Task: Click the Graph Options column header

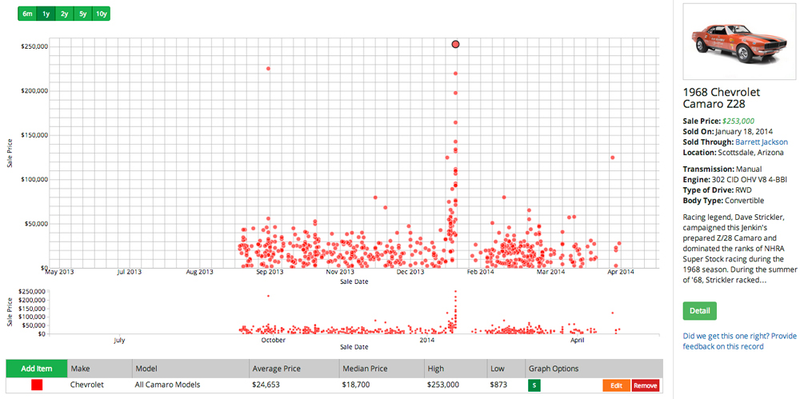Action: (x=594, y=368)
